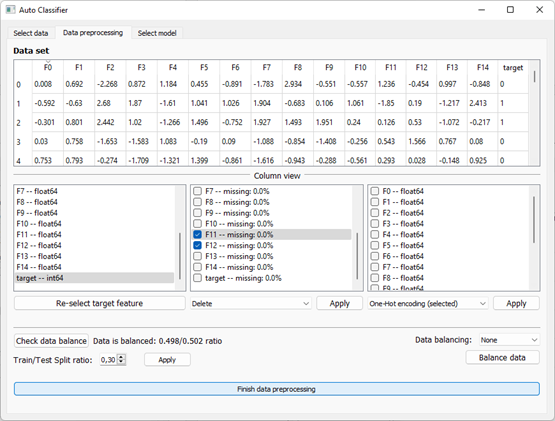Check the F8 float64 encoding checkbox
The width and height of the screenshot is (555, 421).
click(x=374, y=278)
